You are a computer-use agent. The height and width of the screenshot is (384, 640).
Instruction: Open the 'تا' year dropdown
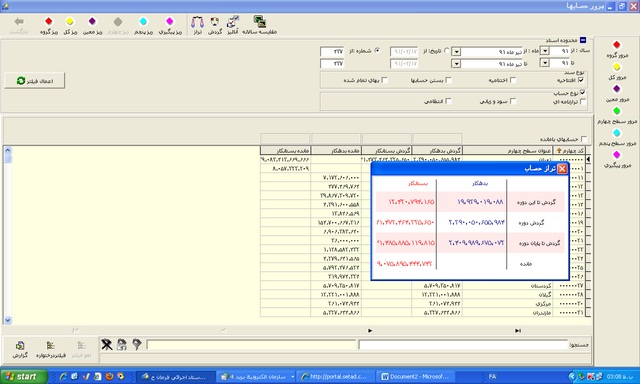(x=545, y=63)
